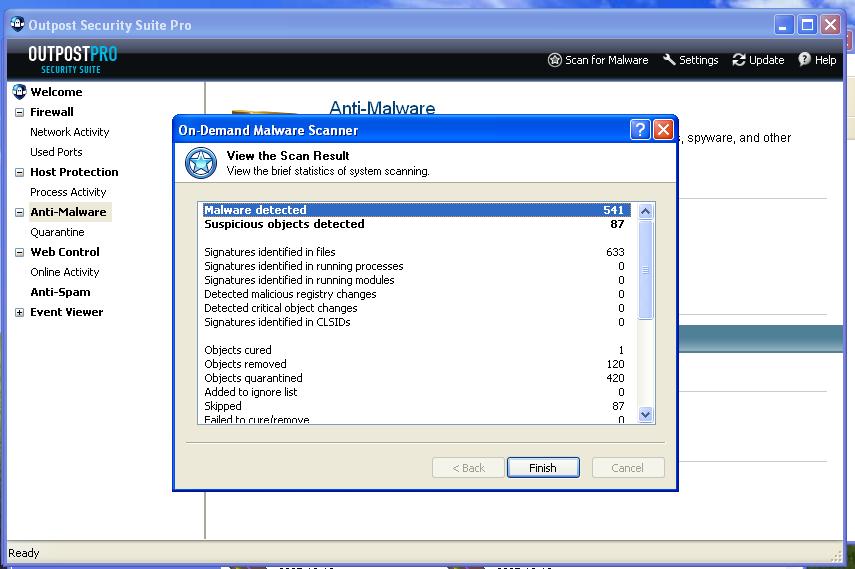Select Anti-Malware in sidebar
The image size is (855, 569).
pyautogui.click(x=68, y=212)
